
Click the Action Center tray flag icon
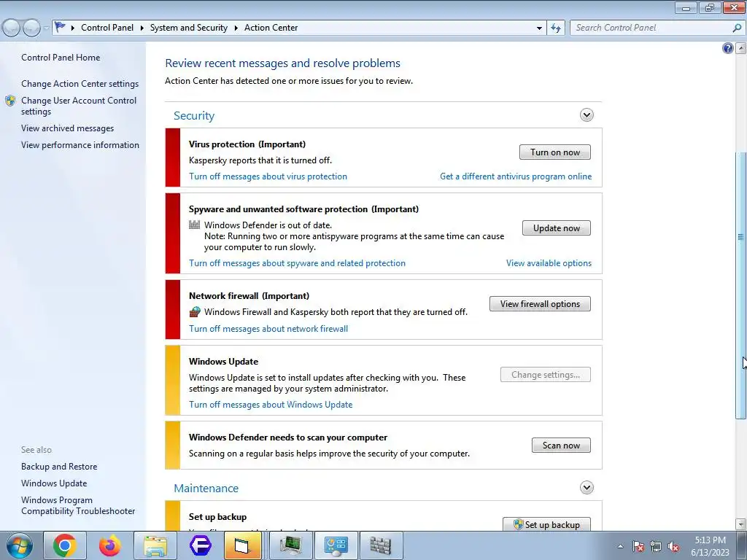coord(638,546)
